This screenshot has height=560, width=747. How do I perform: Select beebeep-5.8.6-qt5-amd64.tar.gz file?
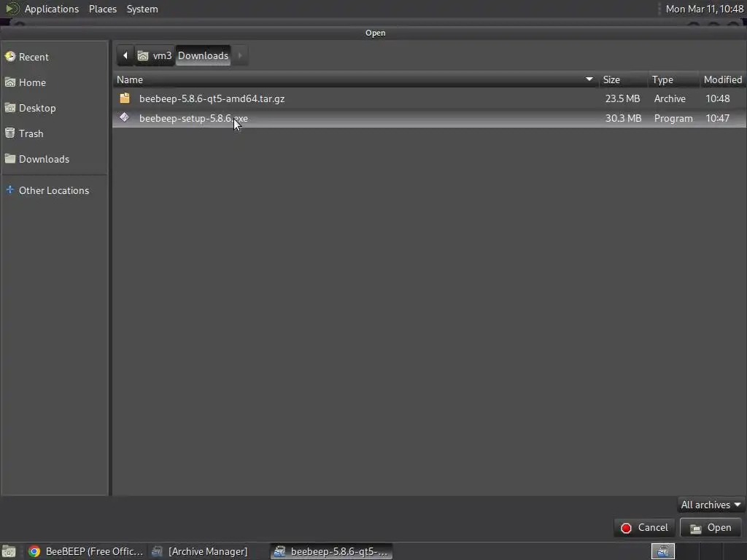coord(429,98)
